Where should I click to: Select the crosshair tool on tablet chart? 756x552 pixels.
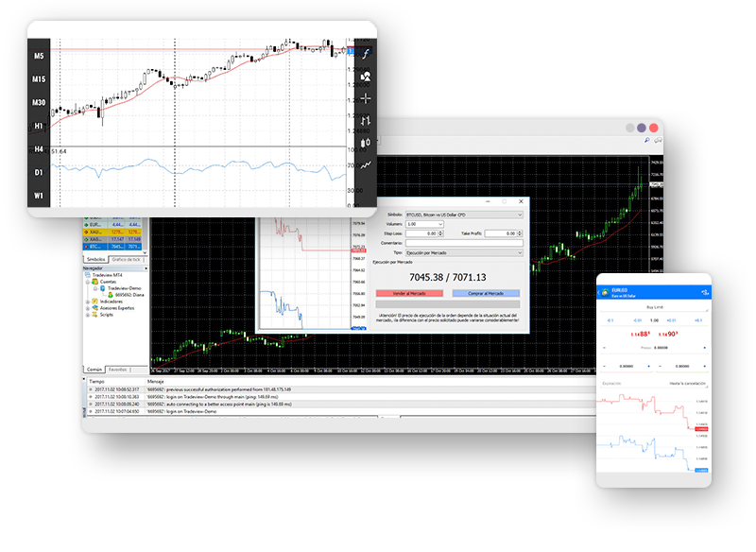tap(366, 98)
